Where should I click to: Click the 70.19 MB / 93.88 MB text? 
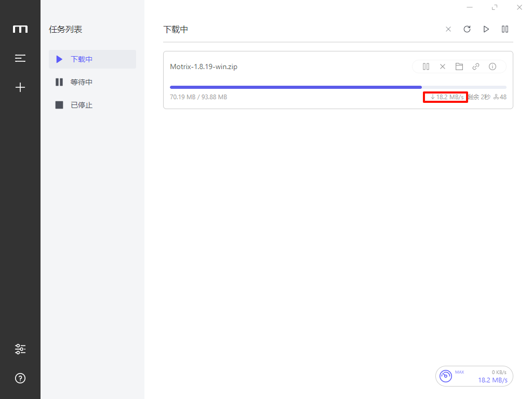coord(198,97)
